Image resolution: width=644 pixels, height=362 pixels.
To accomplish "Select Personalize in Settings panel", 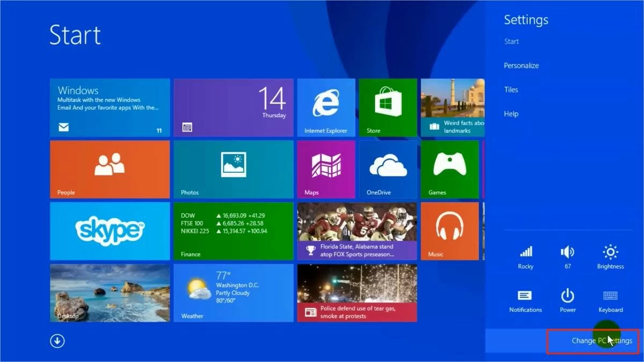I will tap(521, 65).
